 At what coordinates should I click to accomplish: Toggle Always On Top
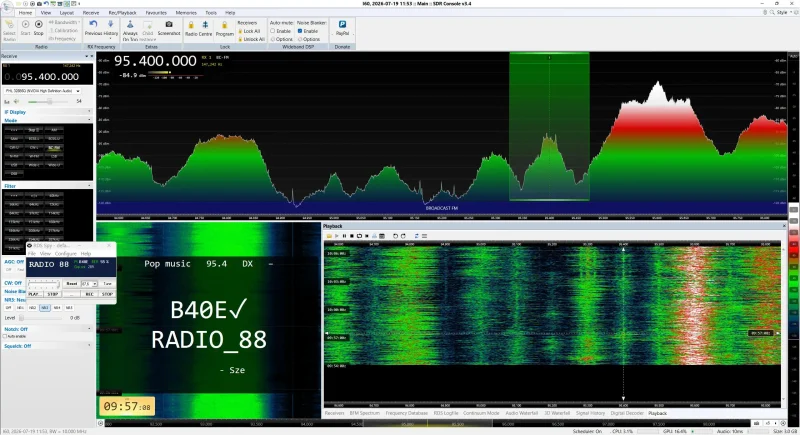tap(130, 31)
